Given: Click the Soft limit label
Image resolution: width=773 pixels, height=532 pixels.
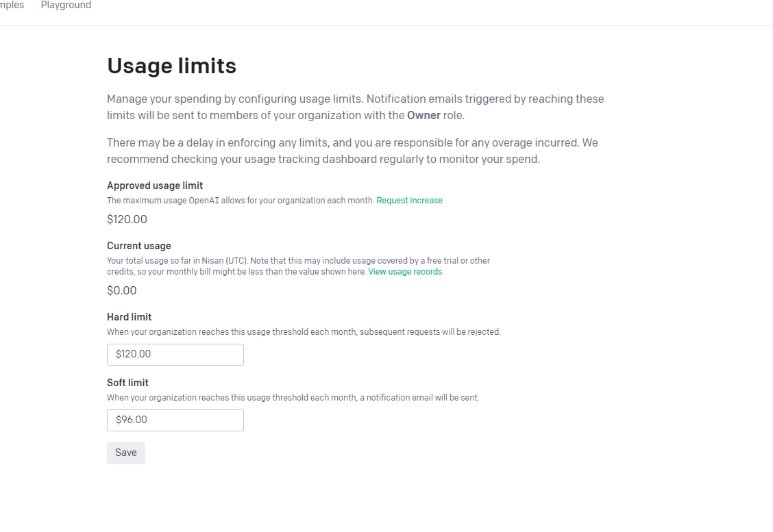Looking at the screenshot, I should pyautogui.click(x=127, y=383).
